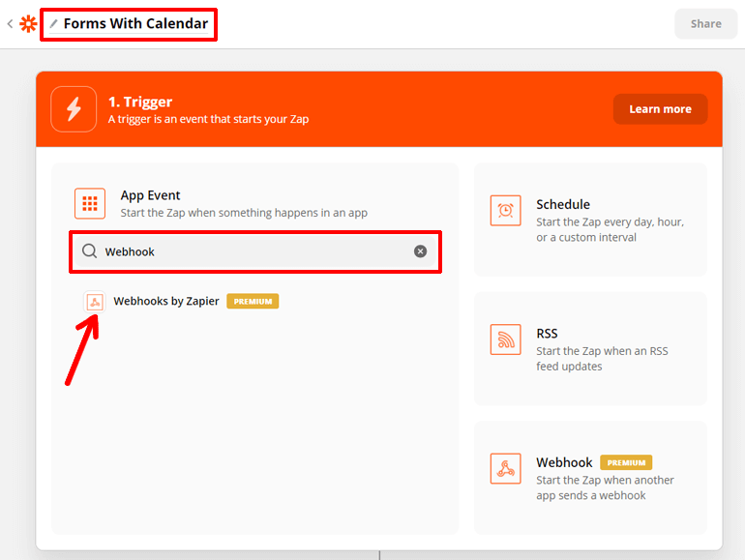Open the Zapier home logo

28,24
